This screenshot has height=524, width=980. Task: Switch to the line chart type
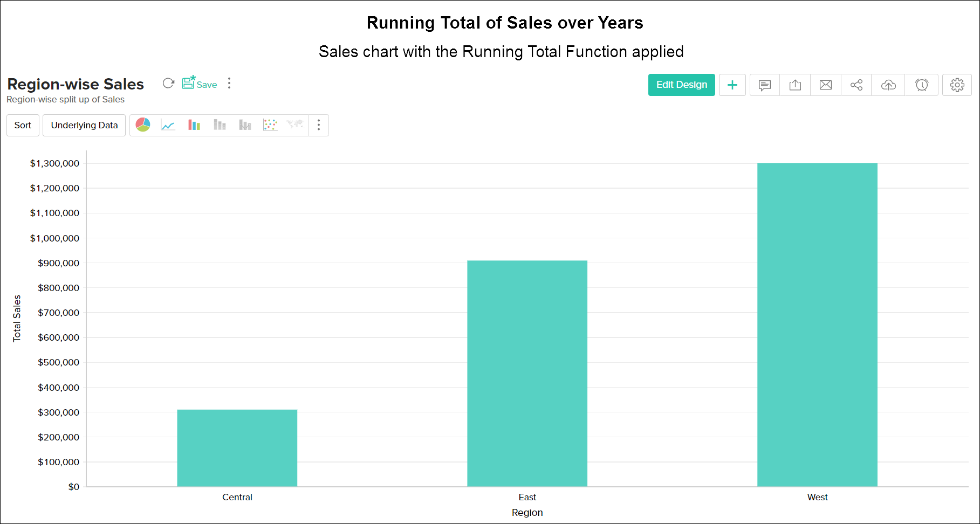[x=168, y=125]
